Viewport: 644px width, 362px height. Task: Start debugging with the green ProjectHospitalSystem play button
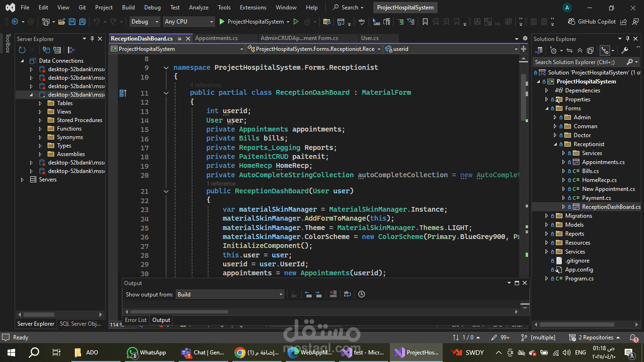tap(251, 22)
